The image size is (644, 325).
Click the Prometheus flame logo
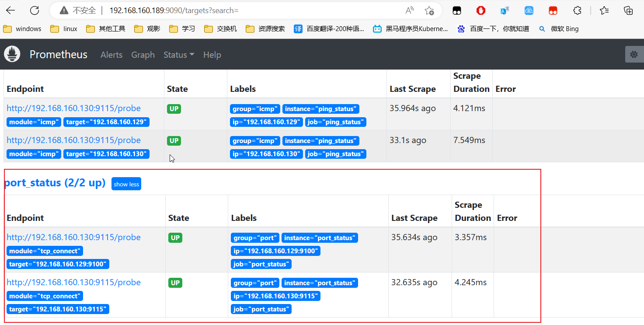pos(12,54)
